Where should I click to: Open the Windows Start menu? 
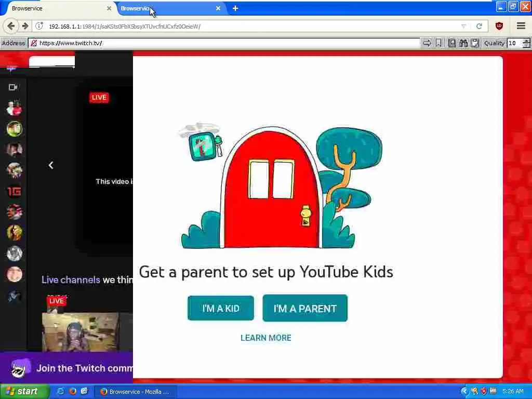click(24, 392)
